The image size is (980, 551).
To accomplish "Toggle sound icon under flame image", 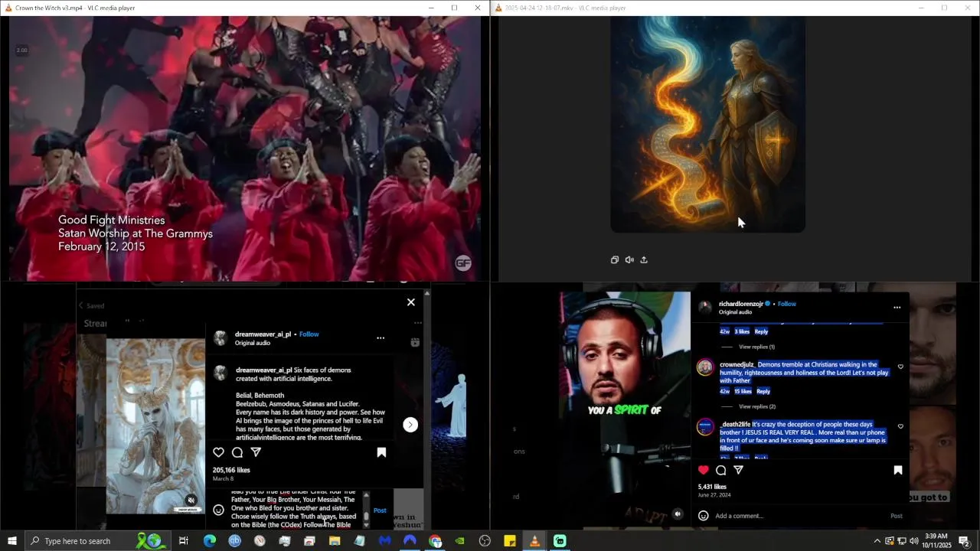I will 629,260.
